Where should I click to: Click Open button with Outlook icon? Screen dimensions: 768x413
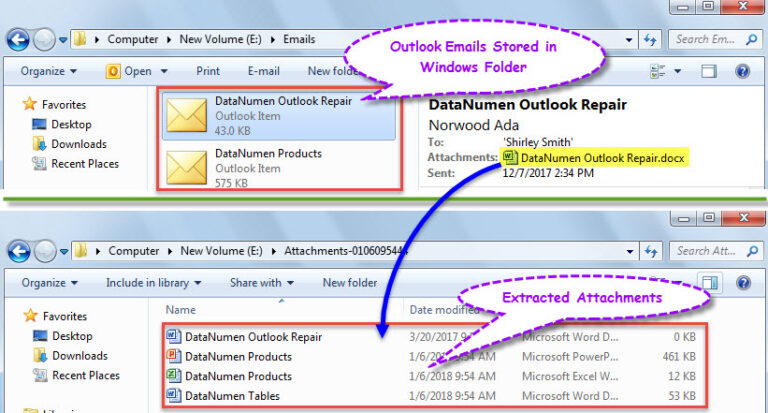[x=129, y=72]
